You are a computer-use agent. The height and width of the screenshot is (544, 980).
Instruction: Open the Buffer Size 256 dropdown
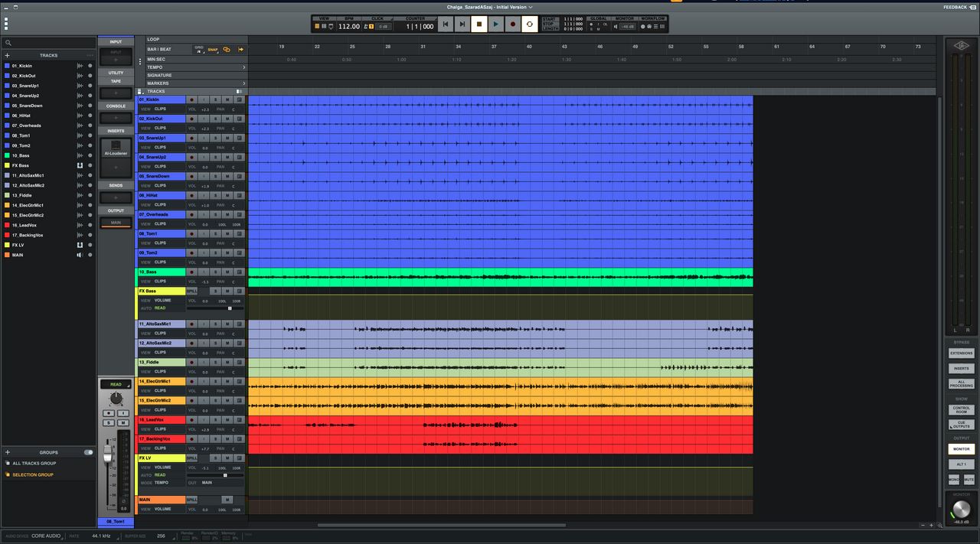161,536
